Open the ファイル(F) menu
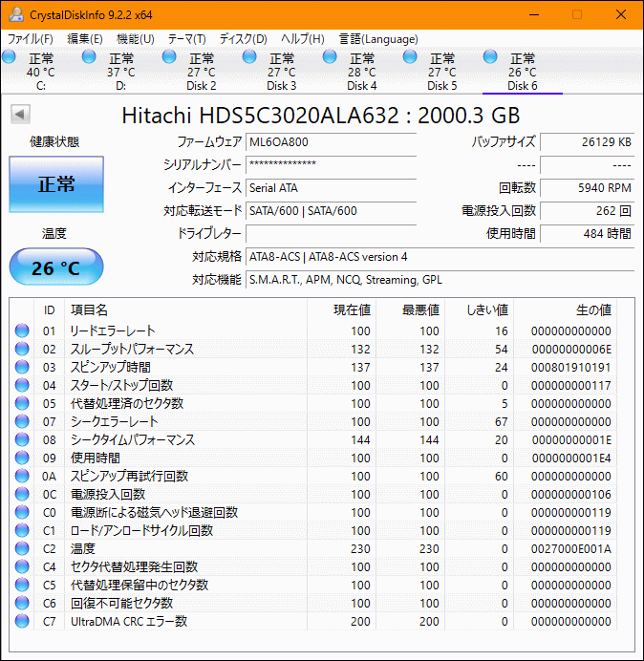Screen dimensions: 644x661 (x=31, y=39)
